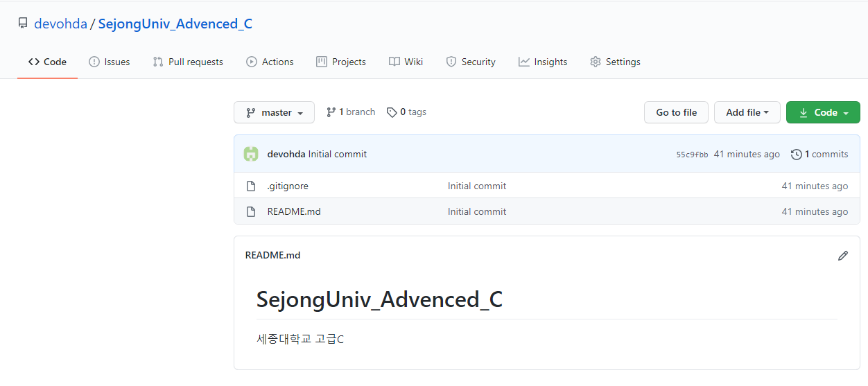Viewport: 868px width, 386px height.
Task: Open the Wiki tab
Action: pos(406,62)
